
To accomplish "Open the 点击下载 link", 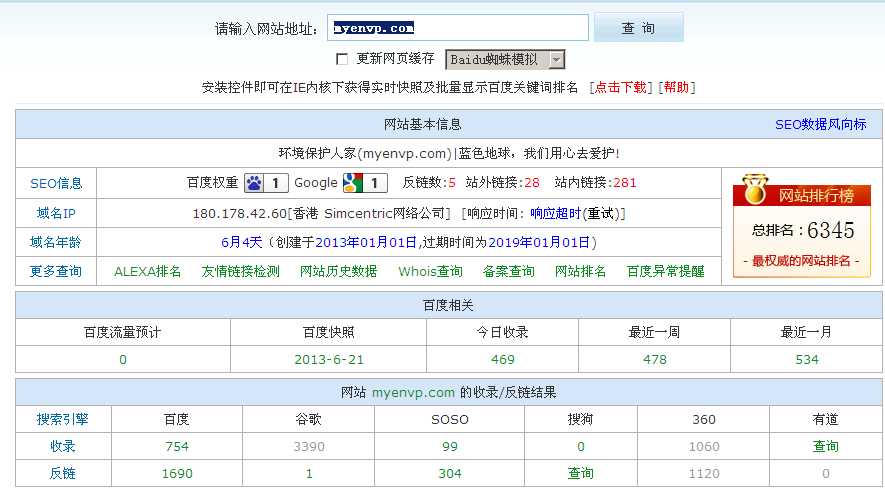I will pos(621,88).
